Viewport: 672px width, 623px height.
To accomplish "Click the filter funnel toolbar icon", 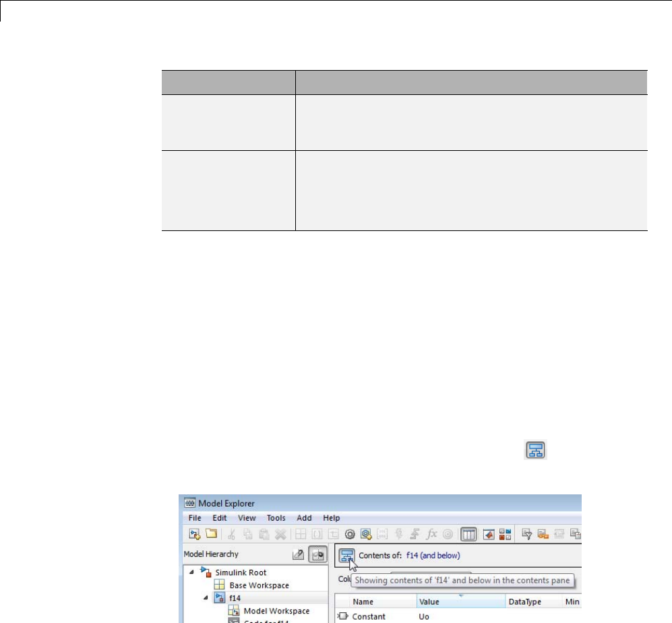I will (x=526, y=534).
